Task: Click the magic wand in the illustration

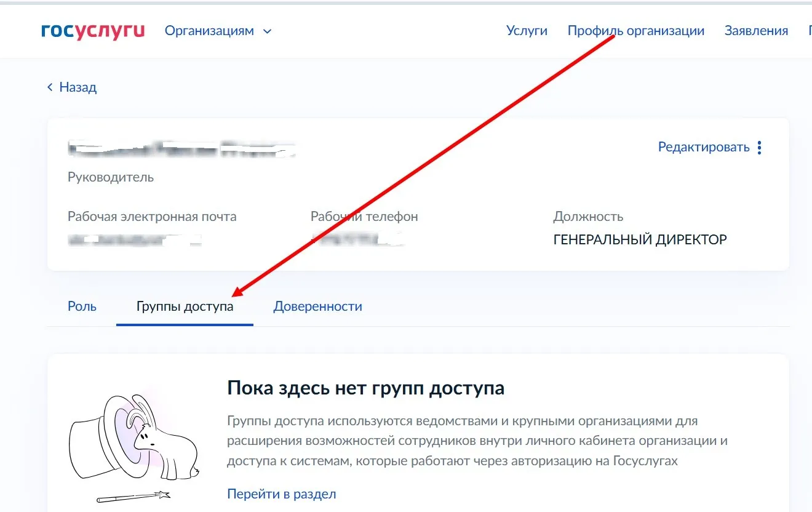Action: 133,495
